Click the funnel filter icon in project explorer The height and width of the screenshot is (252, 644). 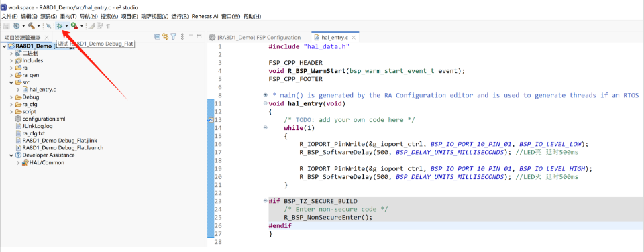(173, 37)
